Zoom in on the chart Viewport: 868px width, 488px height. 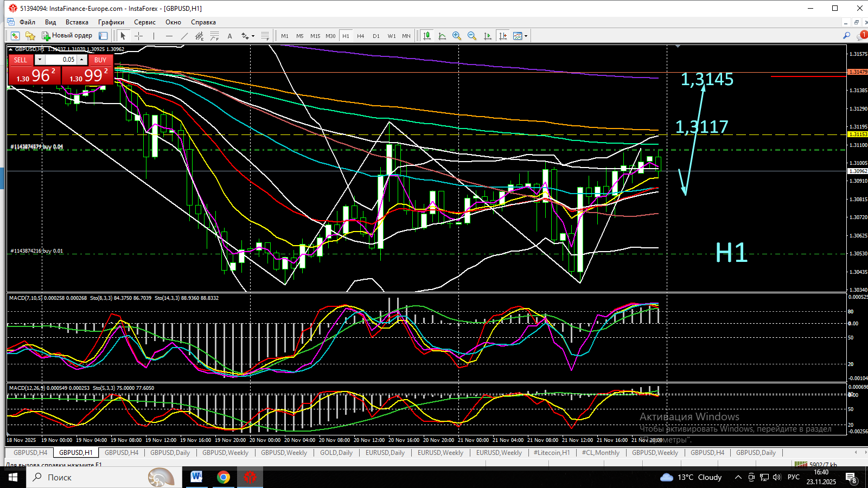[x=457, y=36]
